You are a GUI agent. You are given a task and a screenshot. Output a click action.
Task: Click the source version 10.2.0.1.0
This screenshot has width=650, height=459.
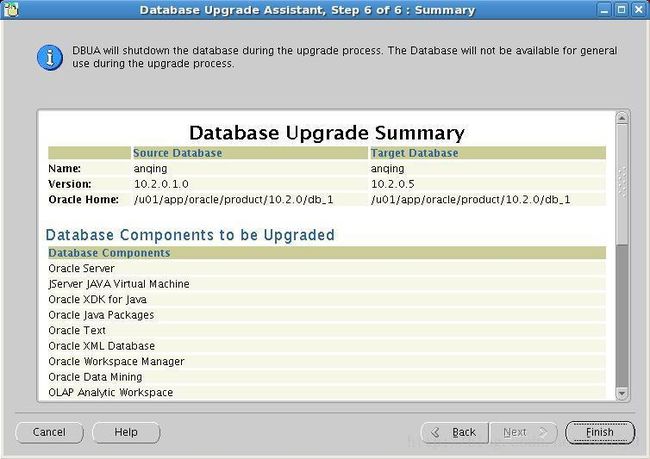pos(161,184)
